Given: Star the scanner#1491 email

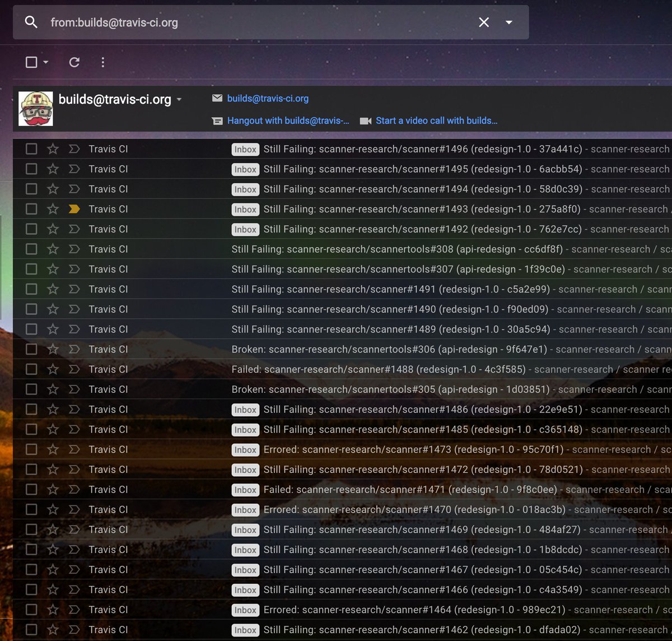Looking at the screenshot, I should 53,289.
